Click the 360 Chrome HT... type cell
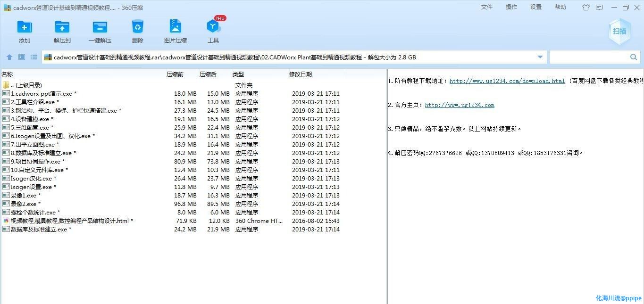644x304 pixels. pyautogui.click(x=259, y=221)
